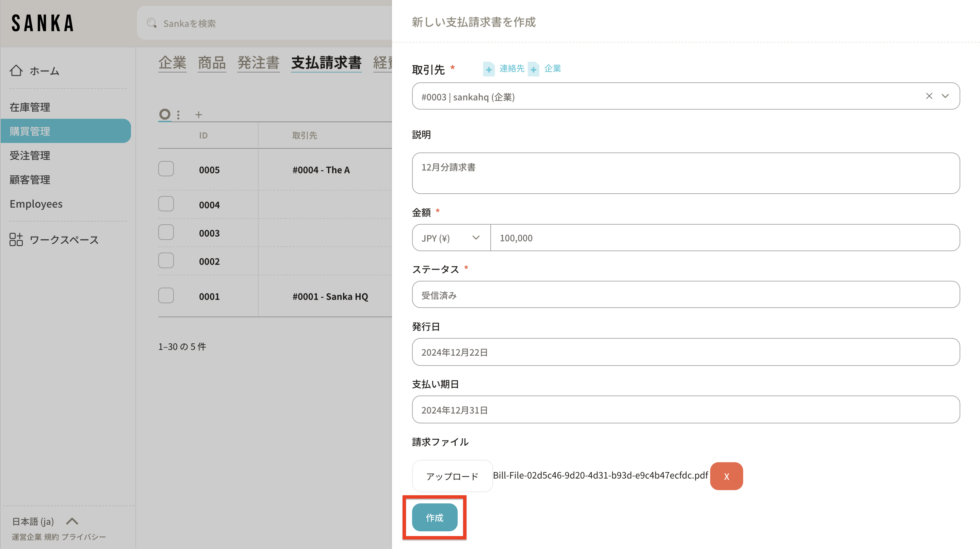Click the circle view icon above table

(x=164, y=114)
